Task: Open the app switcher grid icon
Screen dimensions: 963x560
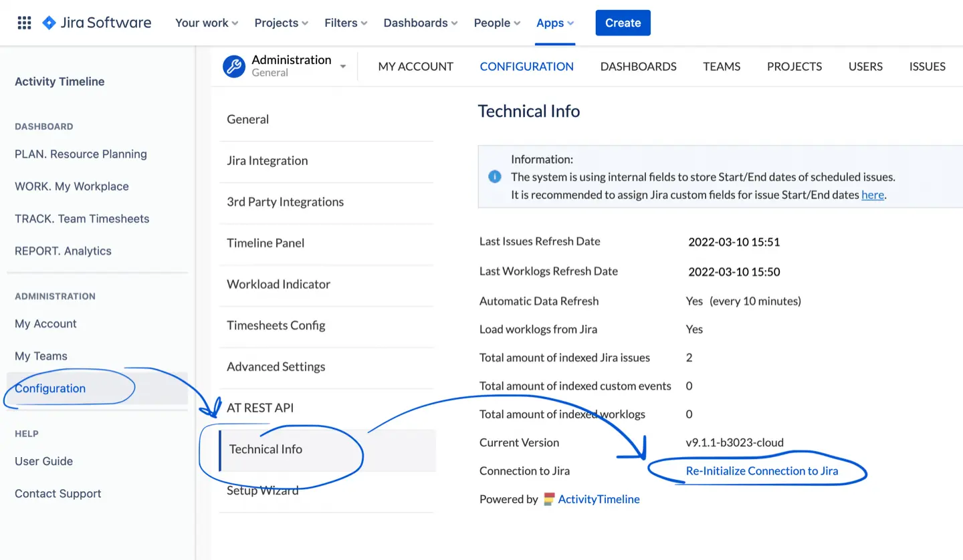Action: pos(24,23)
